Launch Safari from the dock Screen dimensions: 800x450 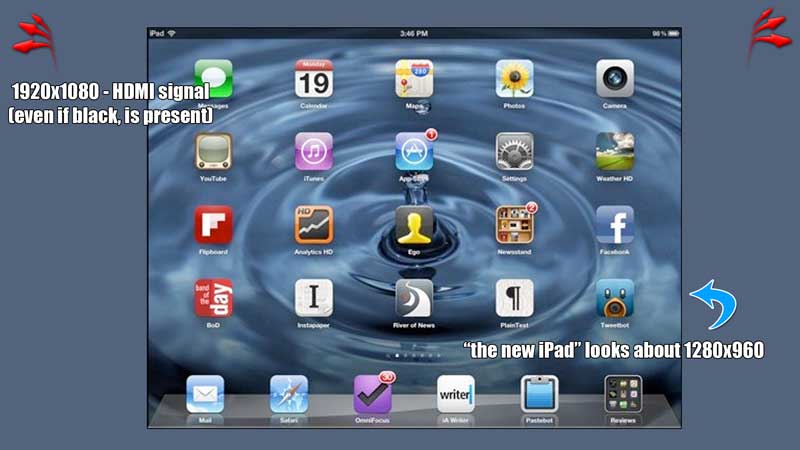point(289,394)
